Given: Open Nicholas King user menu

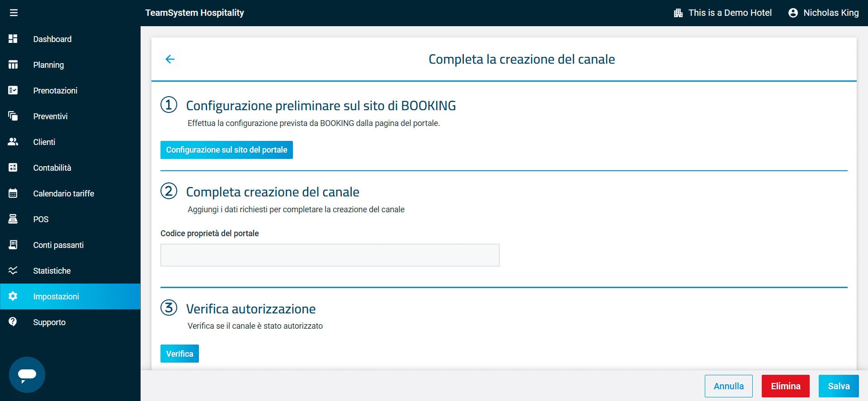Looking at the screenshot, I should (x=823, y=13).
